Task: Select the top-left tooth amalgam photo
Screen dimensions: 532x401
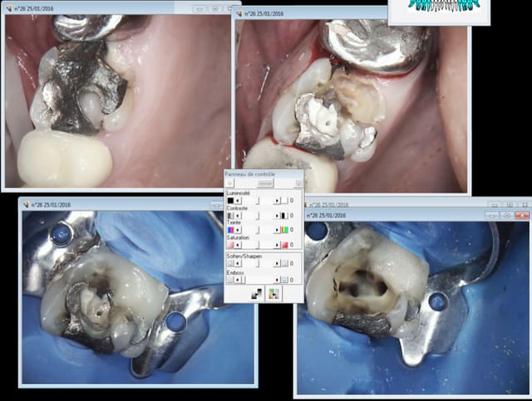Action: [116, 100]
